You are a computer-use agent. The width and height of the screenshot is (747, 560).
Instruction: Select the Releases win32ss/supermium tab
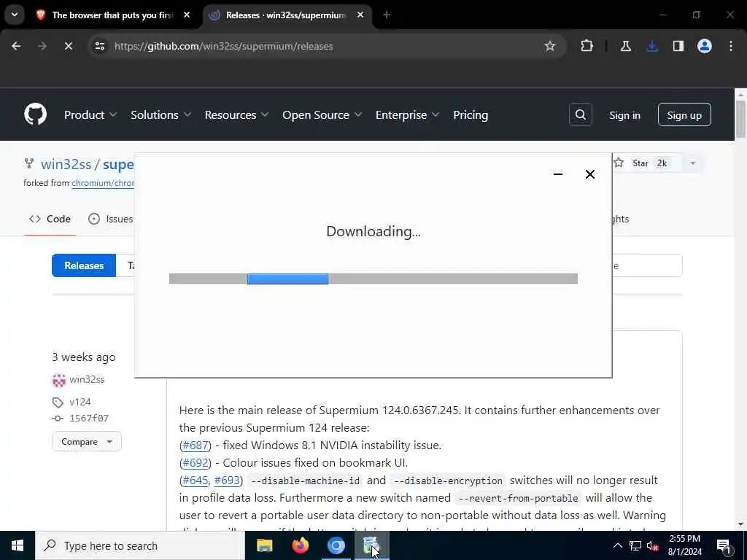pyautogui.click(x=286, y=15)
